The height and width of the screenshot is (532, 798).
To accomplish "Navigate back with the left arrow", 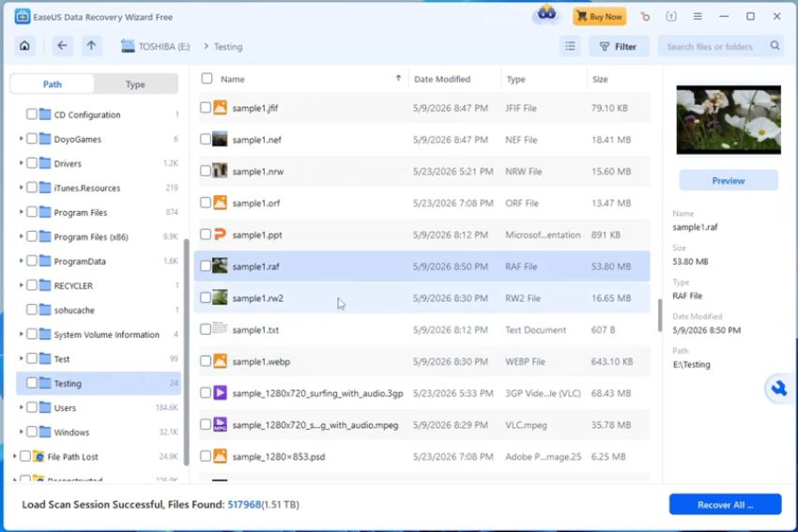I will [62, 46].
